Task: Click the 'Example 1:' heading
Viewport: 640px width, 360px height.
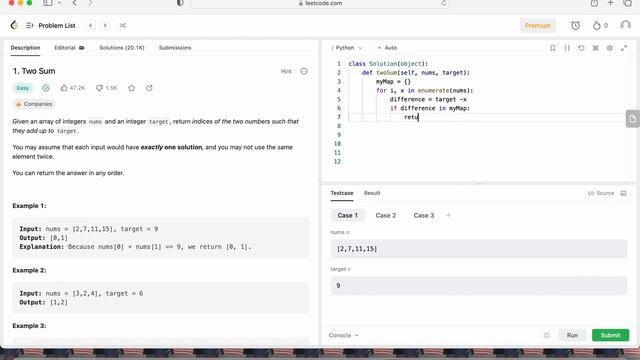Action: (x=29, y=206)
